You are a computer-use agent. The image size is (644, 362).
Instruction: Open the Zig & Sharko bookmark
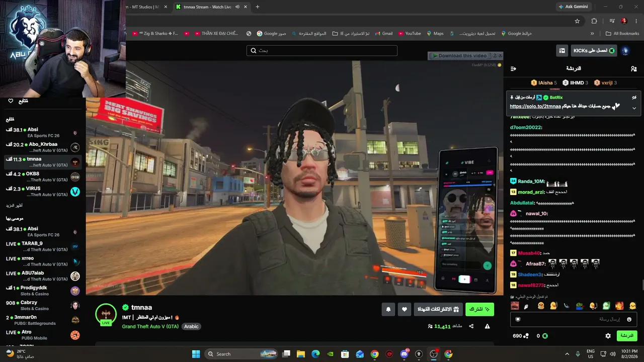coord(155,34)
